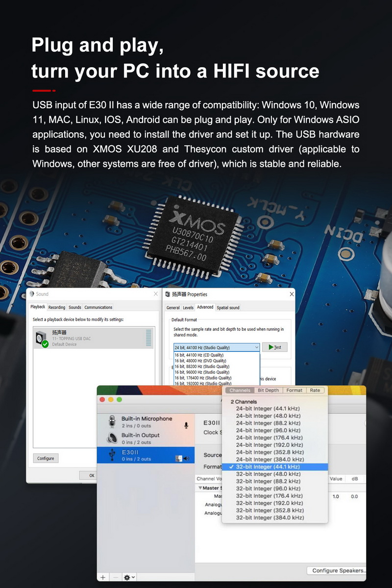Viewport: 392px width, 588px height.
Task: Open the gear actions menu in Audio Devices
Action: tap(129, 577)
